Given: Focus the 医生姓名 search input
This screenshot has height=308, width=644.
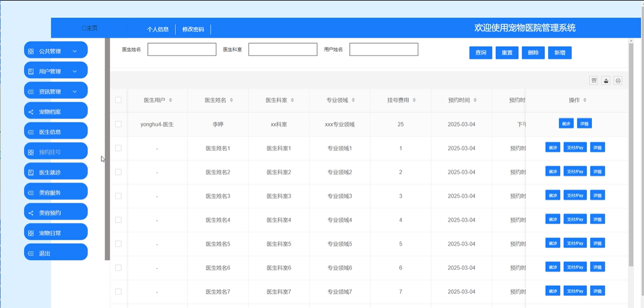Looking at the screenshot, I should click(x=182, y=49).
